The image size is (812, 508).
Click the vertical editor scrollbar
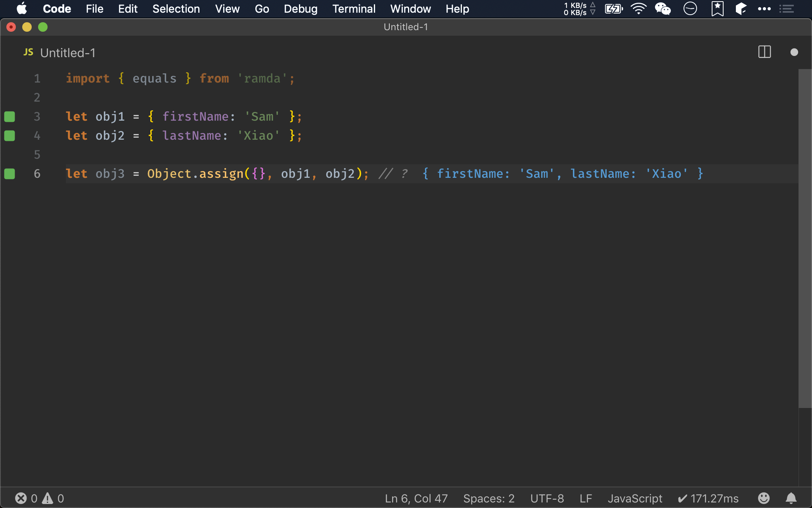[x=804, y=238]
